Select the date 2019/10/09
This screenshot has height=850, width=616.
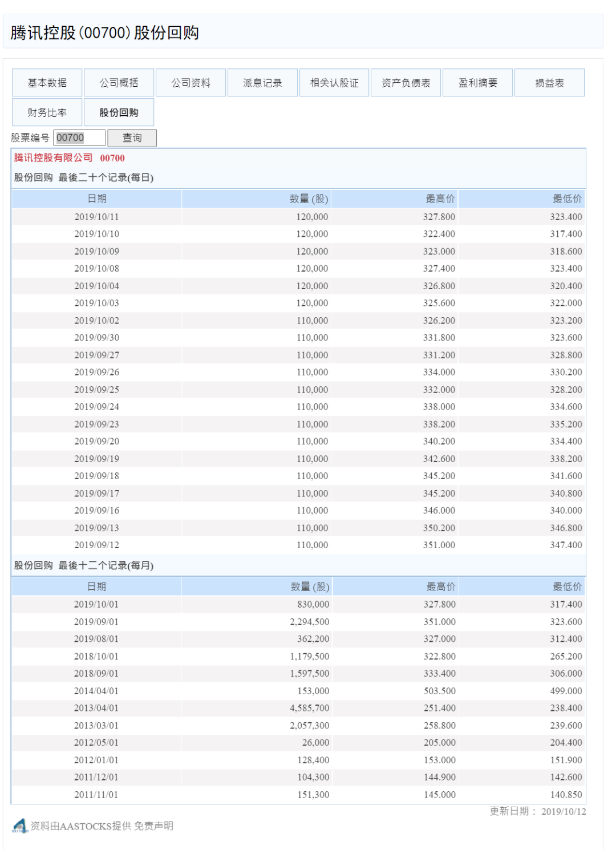(97, 252)
